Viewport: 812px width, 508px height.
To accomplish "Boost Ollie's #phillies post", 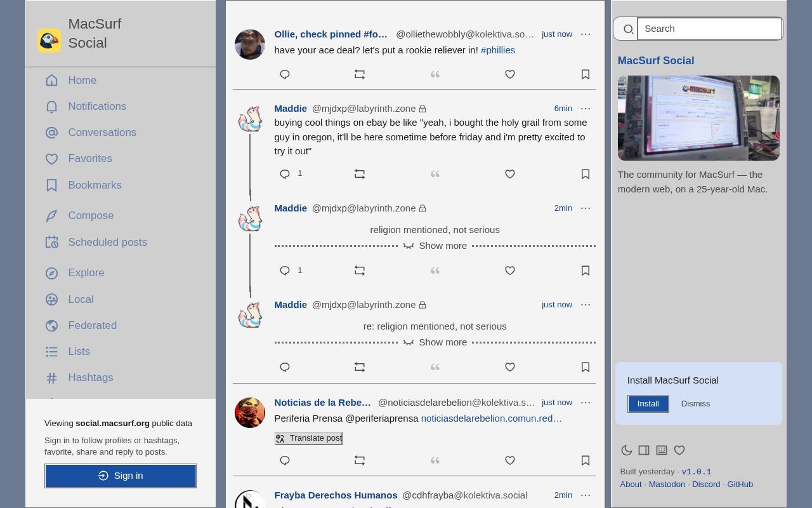I will pos(360,75).
